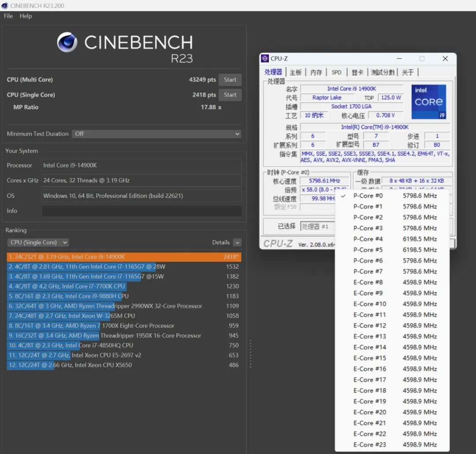Image resolution: width=476 pixels, height=454 pixels.
Task: Select P-Core #0 in the core list
Action: click(392, 196)
